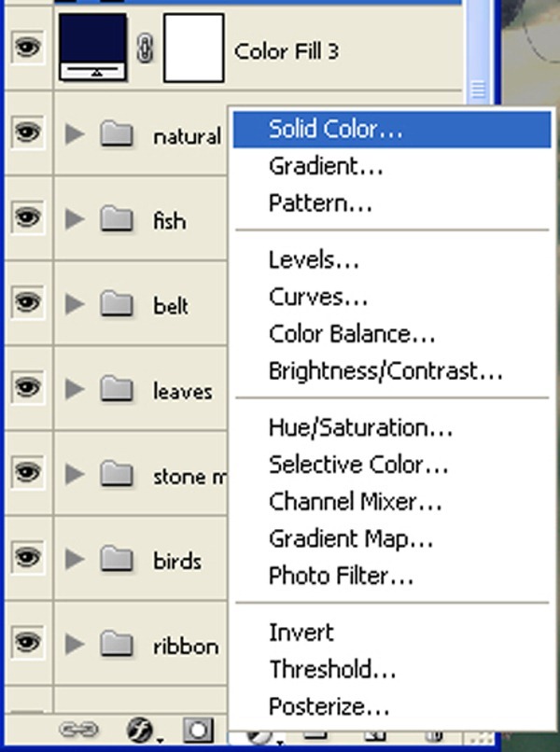This screenshot has height=752, width=560.
Task: Select Hue/Saturation adjustment
Action: coord(360,428)
